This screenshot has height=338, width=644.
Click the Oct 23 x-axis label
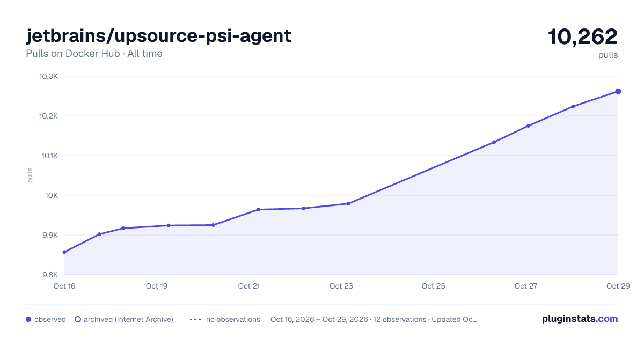coord(341,286)
